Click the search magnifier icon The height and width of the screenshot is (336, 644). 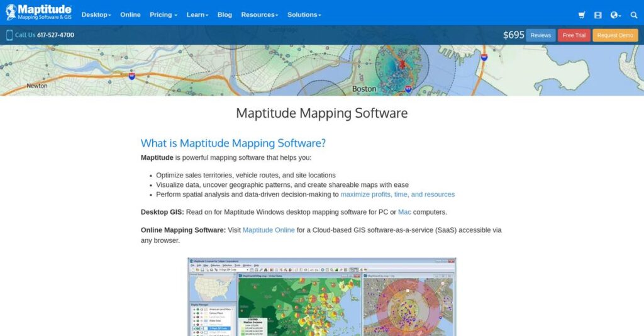634,15
